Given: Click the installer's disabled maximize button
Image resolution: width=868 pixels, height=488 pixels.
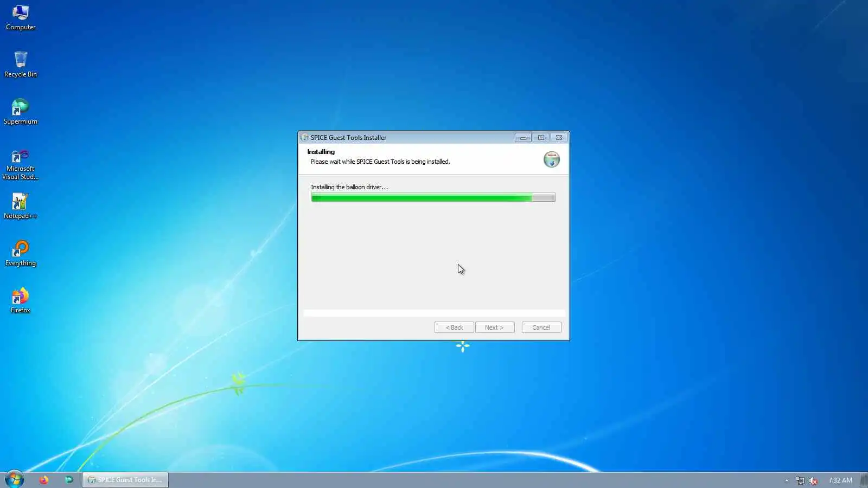Looking at the screenshot, I should coord(541,138).
